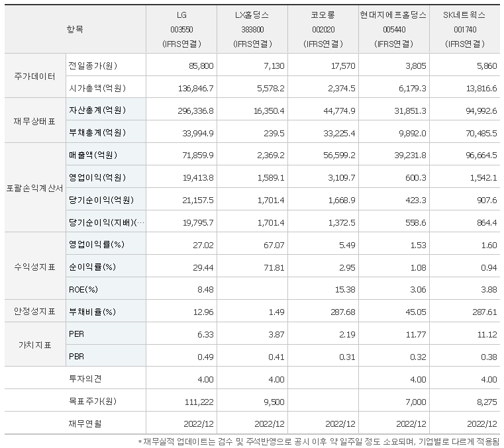Click 현대지에프홀딩스 PER value 11.77
Image resolution: width=504 pixels, height=448 pixels.
416,335
